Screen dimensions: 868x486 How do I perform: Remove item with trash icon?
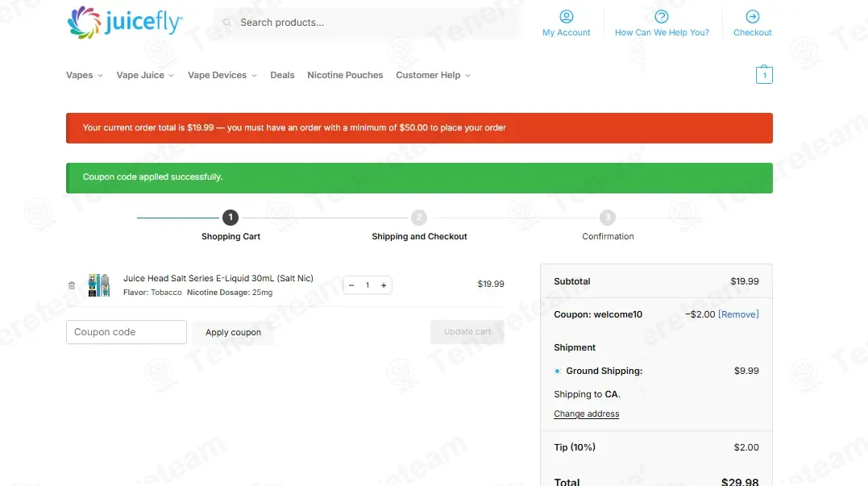72,285
